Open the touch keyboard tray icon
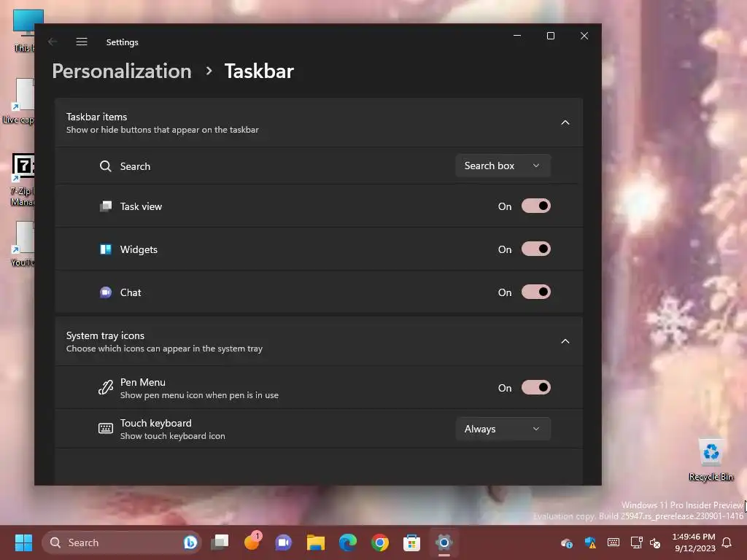747x560 pixels. click(x=614, y=542)
